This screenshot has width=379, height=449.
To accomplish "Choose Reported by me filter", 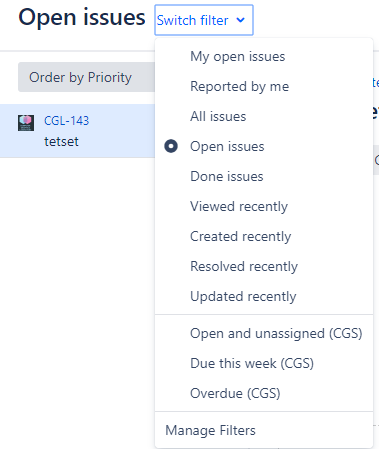I will tap(264, 86).
